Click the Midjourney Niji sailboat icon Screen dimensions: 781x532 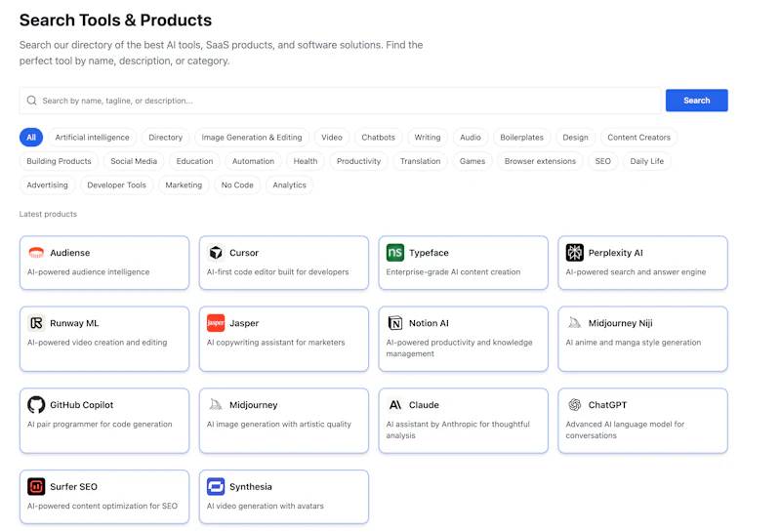pos(574,323)
